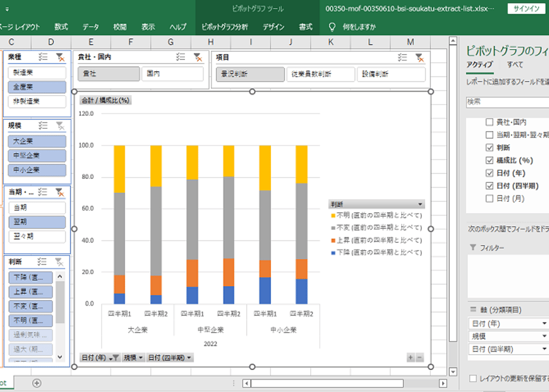Image resolution: width=549 pixels, height=392 pixels.
Task: Clear filter on 項目 slicer
Action: [x=419, y=58]
